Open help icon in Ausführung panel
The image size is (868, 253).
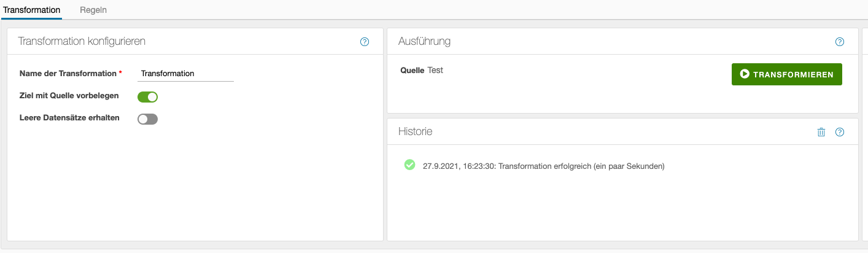pos(840,42)
